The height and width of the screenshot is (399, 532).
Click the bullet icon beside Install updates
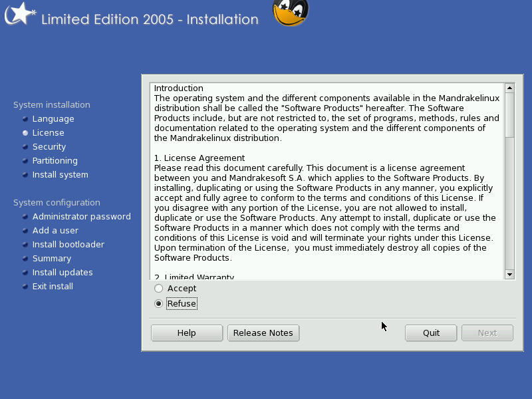(x=25, y=273)
